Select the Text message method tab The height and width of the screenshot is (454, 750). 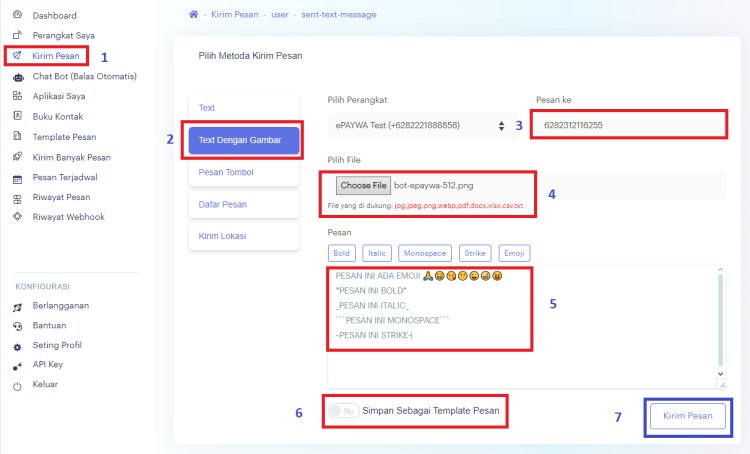244,108
